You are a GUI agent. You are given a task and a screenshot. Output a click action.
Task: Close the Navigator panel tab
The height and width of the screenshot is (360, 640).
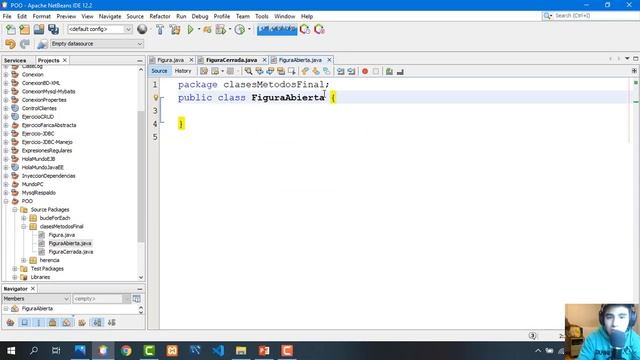coord(33,289)
